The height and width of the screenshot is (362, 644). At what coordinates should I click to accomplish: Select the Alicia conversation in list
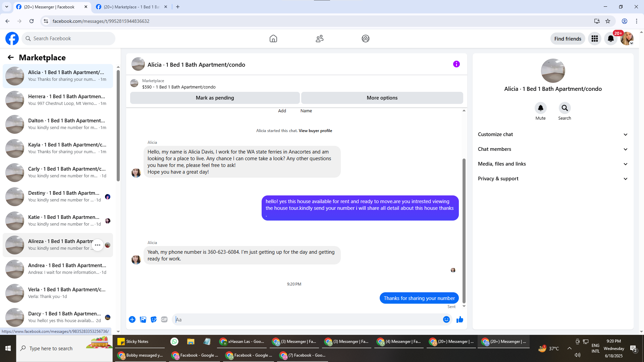point(58,76)
